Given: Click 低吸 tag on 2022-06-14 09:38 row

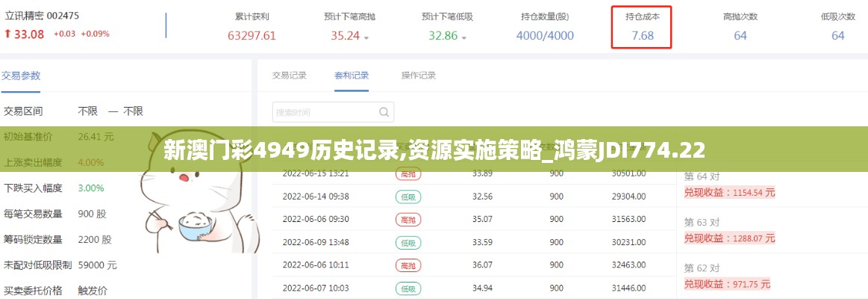Looking at the screenshot, I should pyautogui.click(x=408, y=197).
